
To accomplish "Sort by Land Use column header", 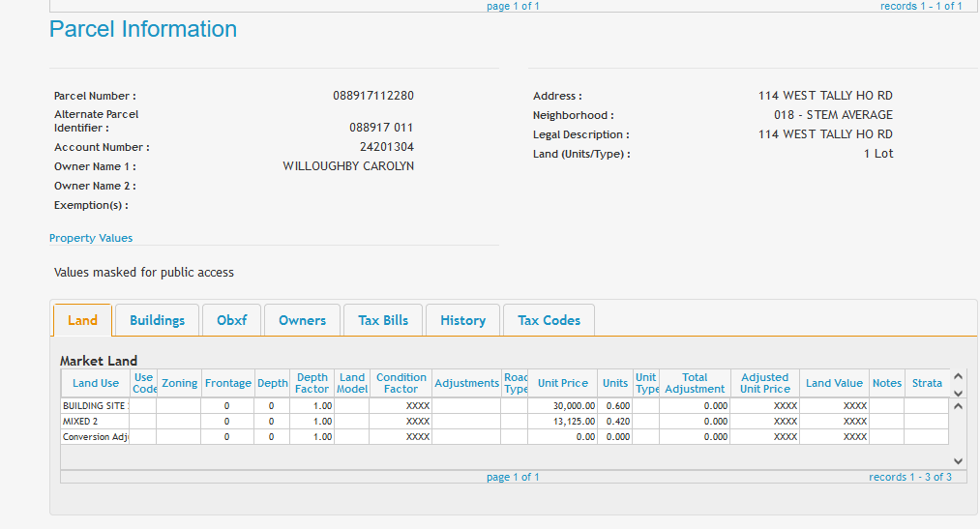I will (96, 384).
